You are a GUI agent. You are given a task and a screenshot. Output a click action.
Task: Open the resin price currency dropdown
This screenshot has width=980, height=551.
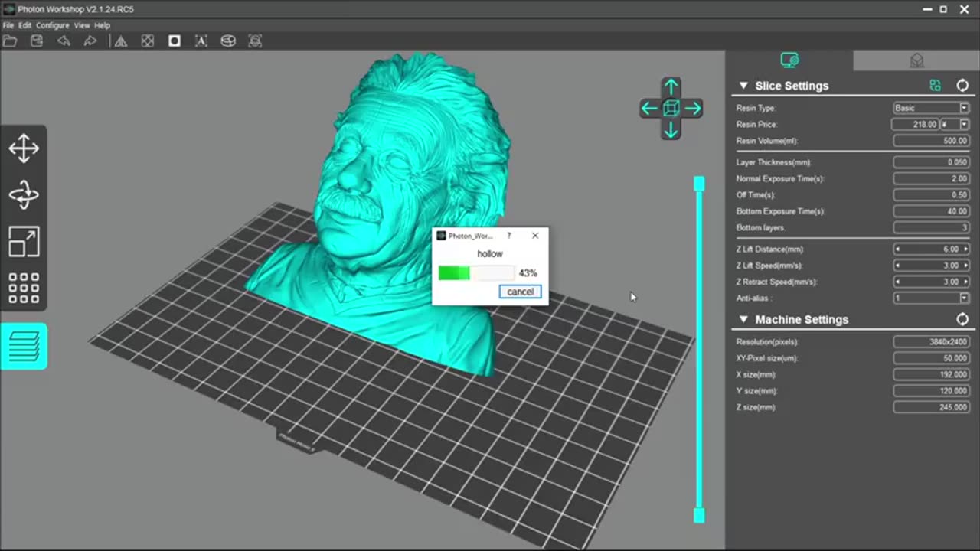(964, 124)
